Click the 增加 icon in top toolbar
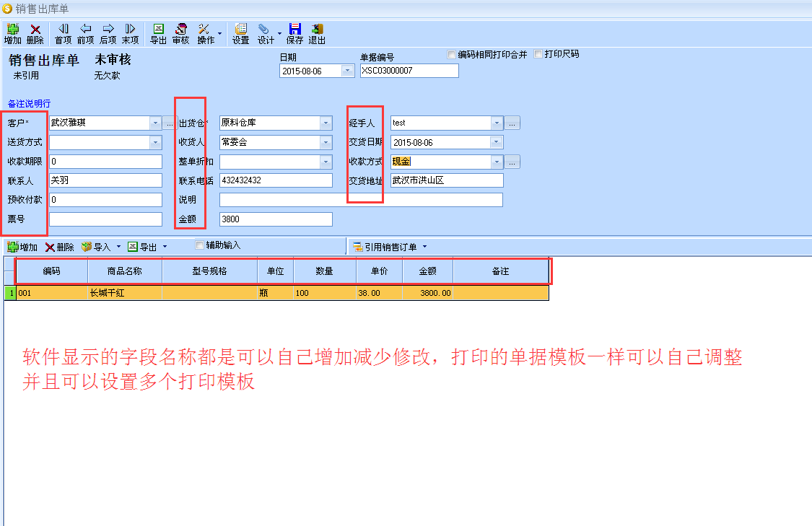Viewport: 812px width, 526px height. click(12, 34)
